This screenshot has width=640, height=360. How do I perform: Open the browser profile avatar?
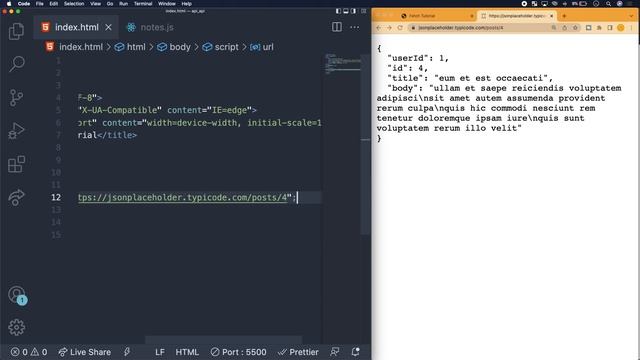click(620, 28)
